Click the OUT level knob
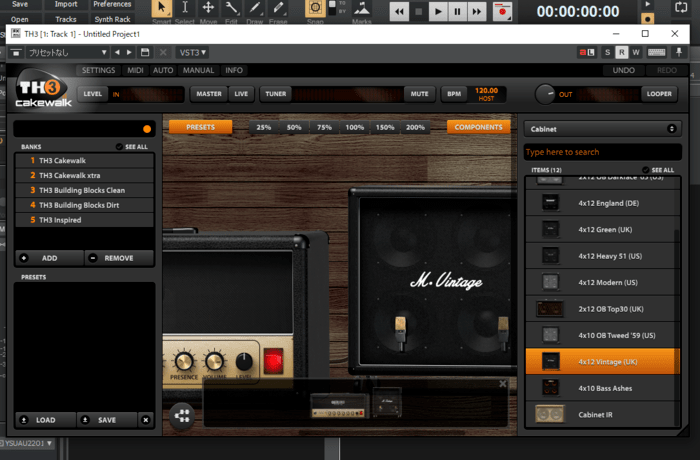This screenshot has height=460, width=700. pos(544,94)
